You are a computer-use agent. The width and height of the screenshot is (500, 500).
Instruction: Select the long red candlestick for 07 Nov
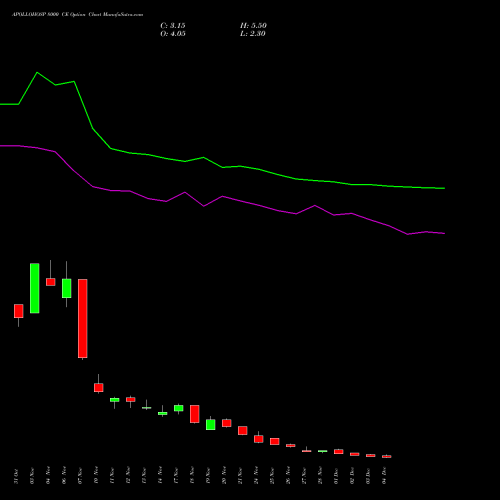pyautogui.click(x=83, y=319)
